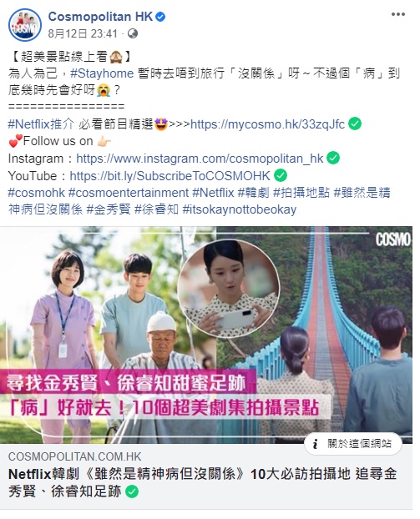Screen dimensions: 420x519
Task: Open the Cosmopolitan HK page name link
Action: [100, 17]
